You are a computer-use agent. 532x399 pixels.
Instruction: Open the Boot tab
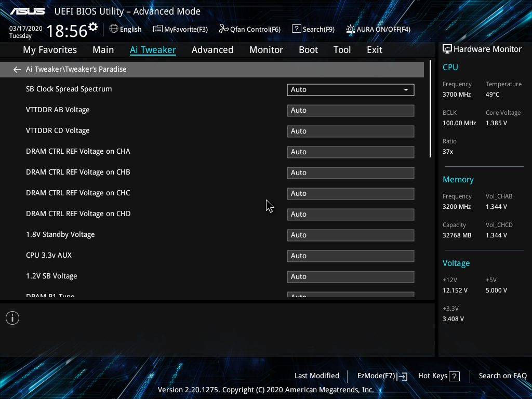click(x=309, y=50)
